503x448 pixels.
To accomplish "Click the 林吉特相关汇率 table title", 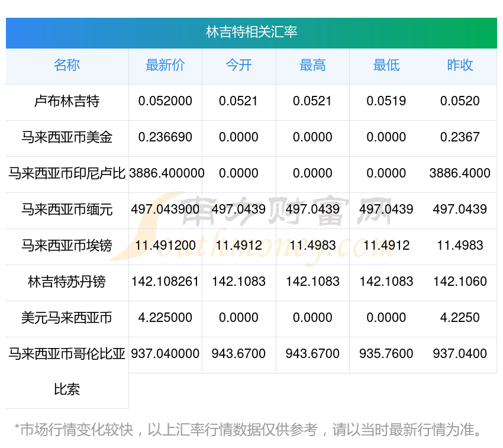I will pos(251,32).
